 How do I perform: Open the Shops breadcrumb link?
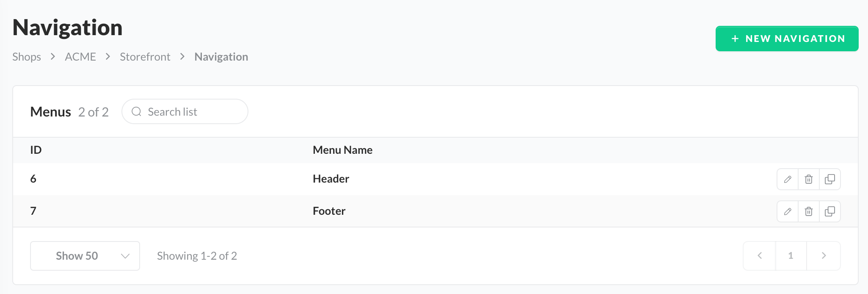(27, 57)
